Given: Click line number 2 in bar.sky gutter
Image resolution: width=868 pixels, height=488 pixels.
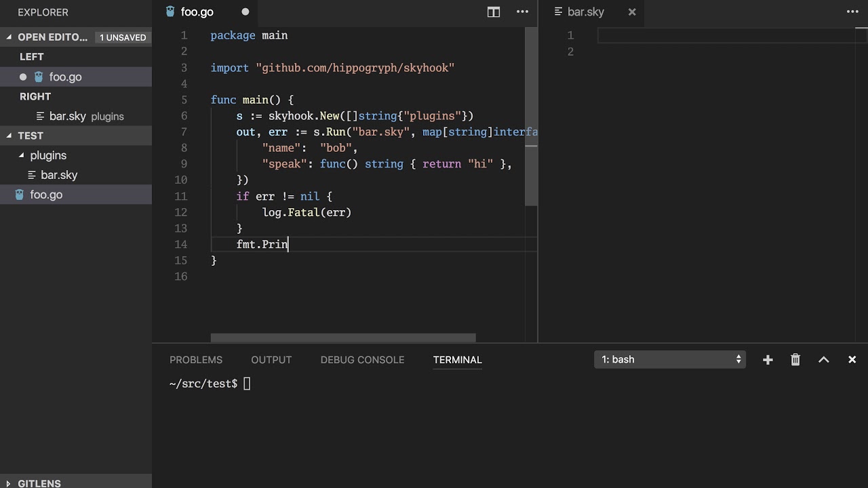Looking at the screenshot, I should point(570,52).
